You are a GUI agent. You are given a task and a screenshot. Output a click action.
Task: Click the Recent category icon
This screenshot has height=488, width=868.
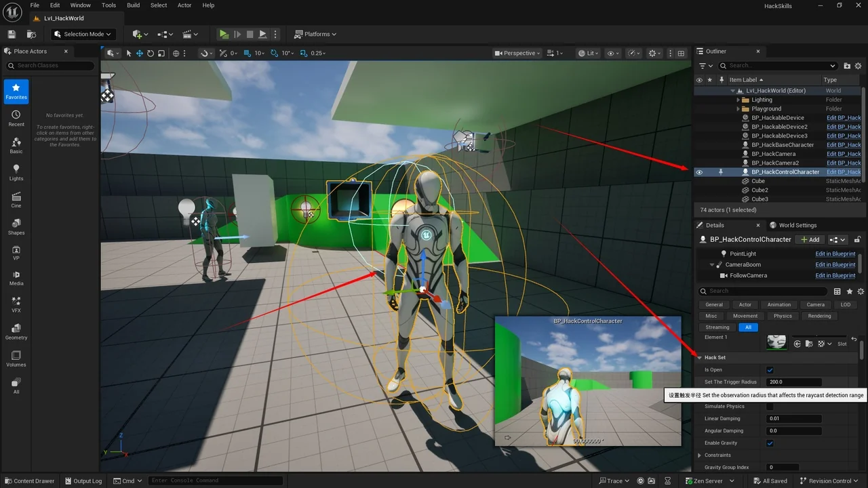coord(16,119)
